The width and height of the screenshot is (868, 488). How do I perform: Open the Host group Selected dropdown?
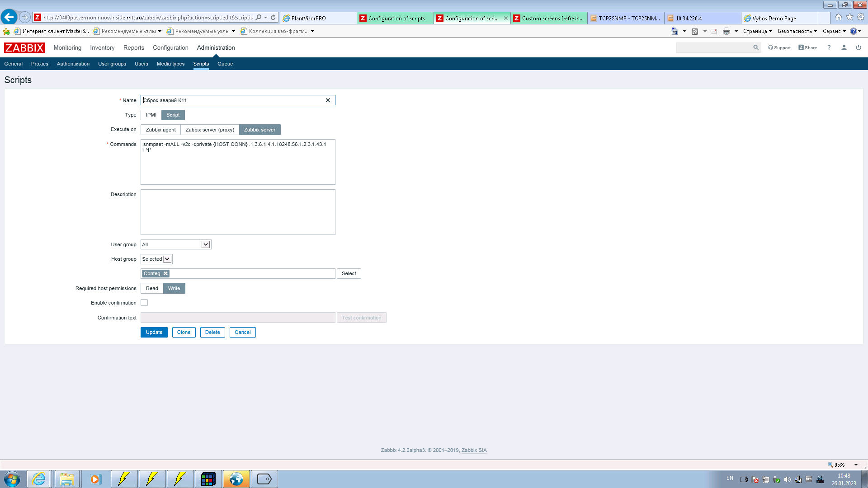(167, 259)
